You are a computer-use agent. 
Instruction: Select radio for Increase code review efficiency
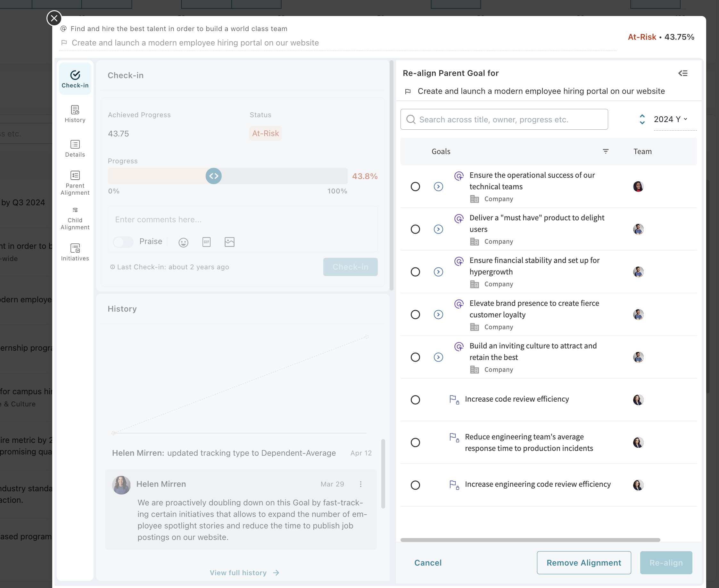pos(415,400)
